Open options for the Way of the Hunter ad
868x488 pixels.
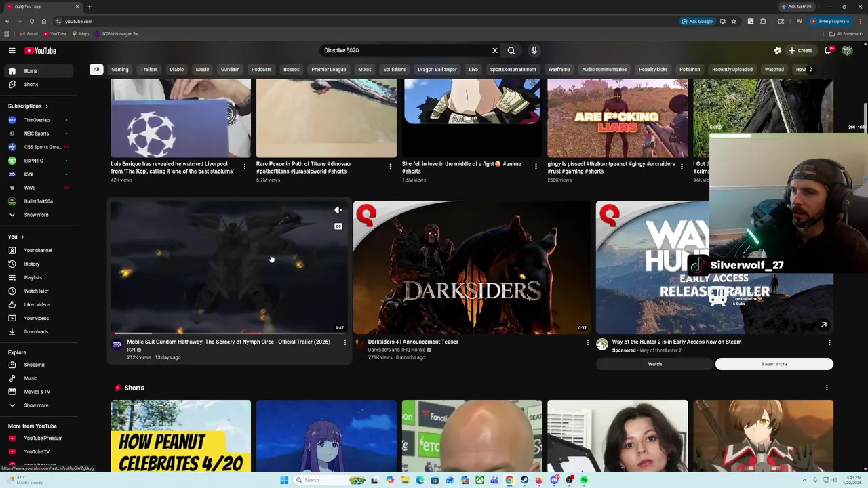pyautogui.click(x=829, y=342)
